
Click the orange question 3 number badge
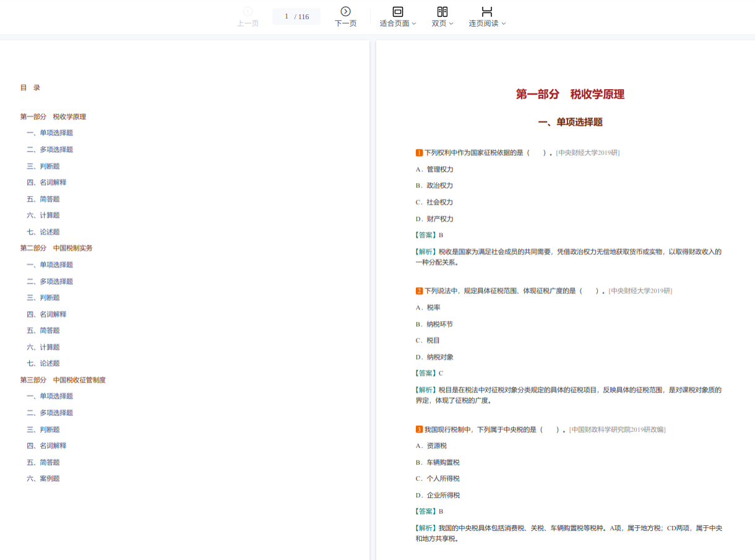pos(419,429)
